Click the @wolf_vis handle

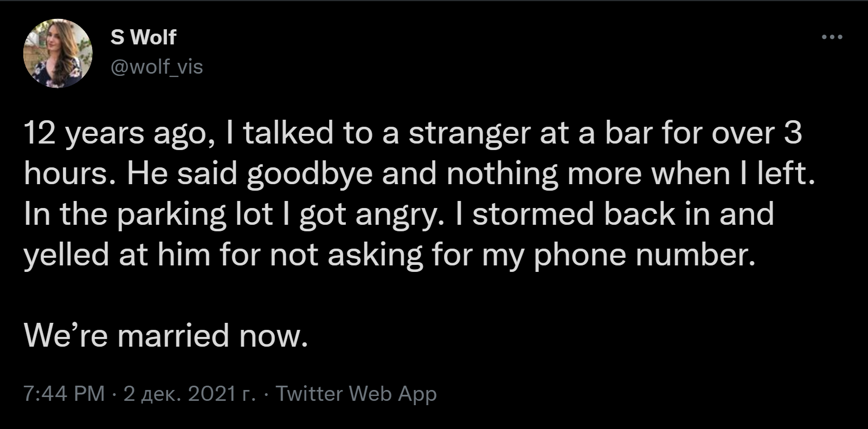click(157, 67)
